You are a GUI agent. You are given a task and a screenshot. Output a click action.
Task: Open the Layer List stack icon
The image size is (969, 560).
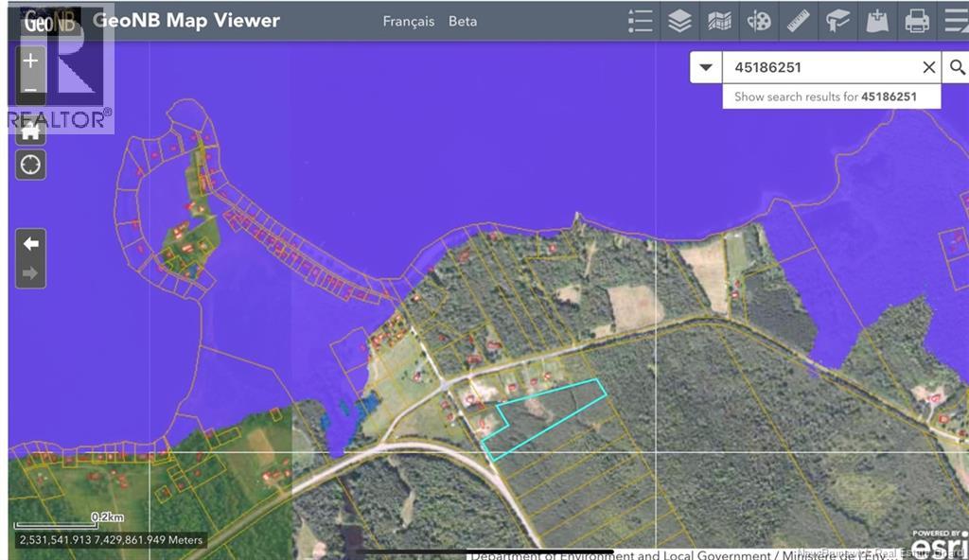pos(679,21)
